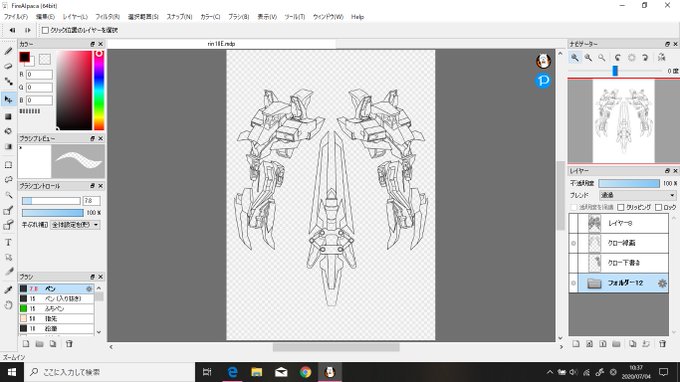The width and height of the screenshot is (680, 382).
Task: Click Brush list scroll down arrow
Action: [x=99, y=332]
